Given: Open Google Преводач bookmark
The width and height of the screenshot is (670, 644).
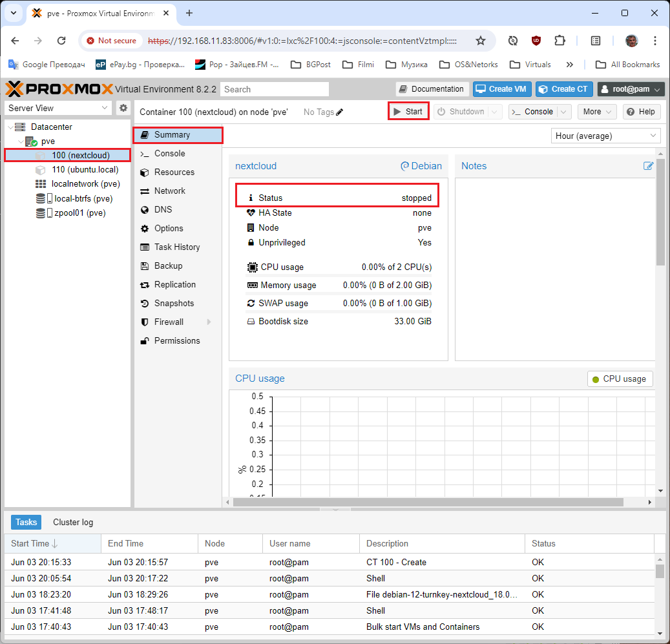Looking at the screenshot, I should tap(47, 65).
